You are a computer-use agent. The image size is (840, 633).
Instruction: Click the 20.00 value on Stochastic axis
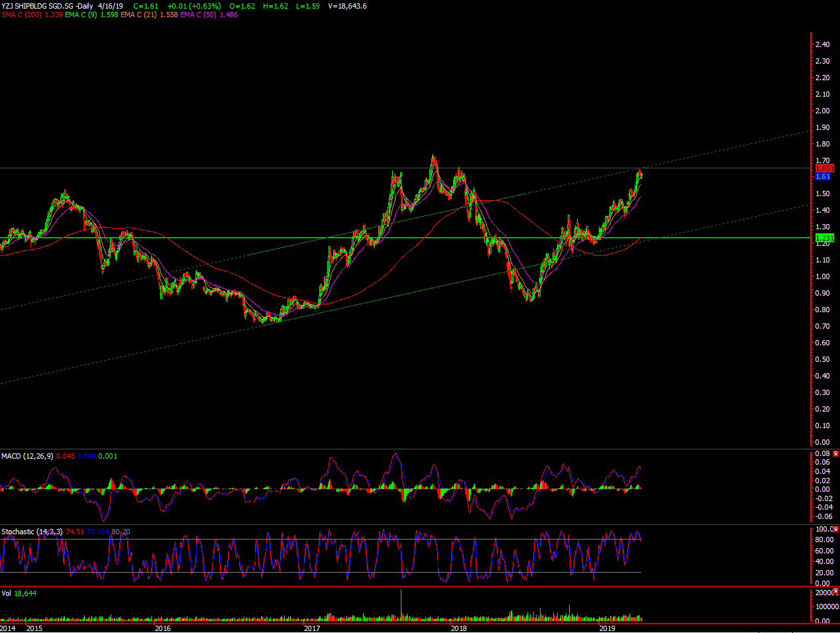pos(825,573)
